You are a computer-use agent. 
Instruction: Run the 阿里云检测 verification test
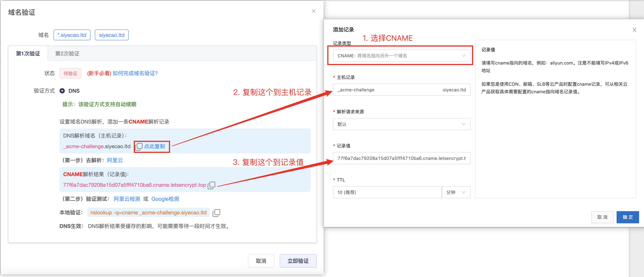pos(127,199)
